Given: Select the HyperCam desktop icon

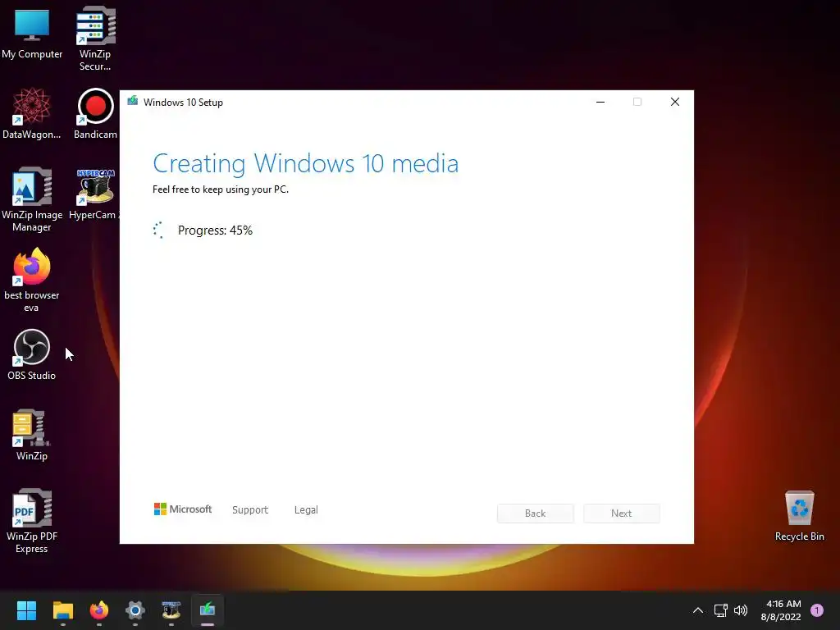Looking at the screenshot, I should (x=94, y=194).
